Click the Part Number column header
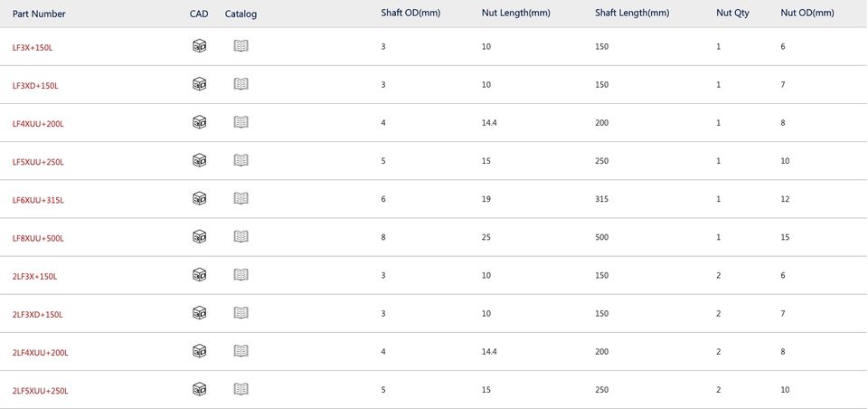868x409 pixels. (39, 14)
